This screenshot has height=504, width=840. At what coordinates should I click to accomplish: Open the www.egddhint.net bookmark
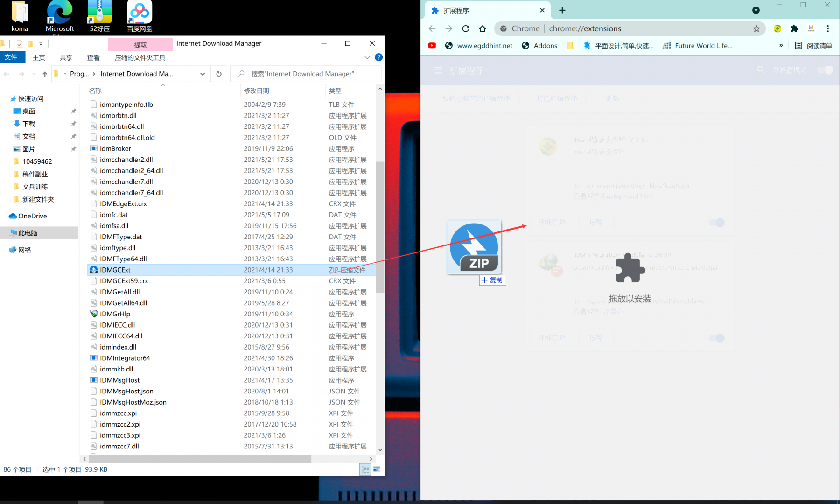pos(479,46)
